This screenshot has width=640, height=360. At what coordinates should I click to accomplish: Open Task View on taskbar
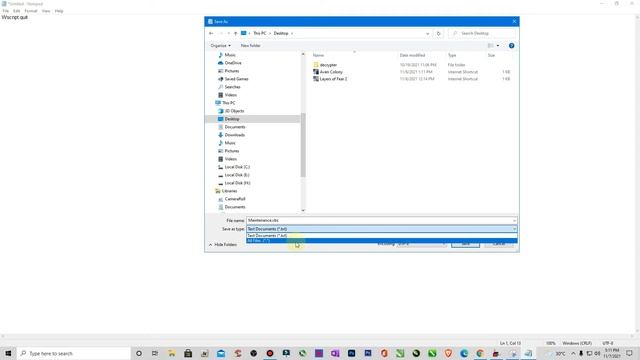coord(155,353)
